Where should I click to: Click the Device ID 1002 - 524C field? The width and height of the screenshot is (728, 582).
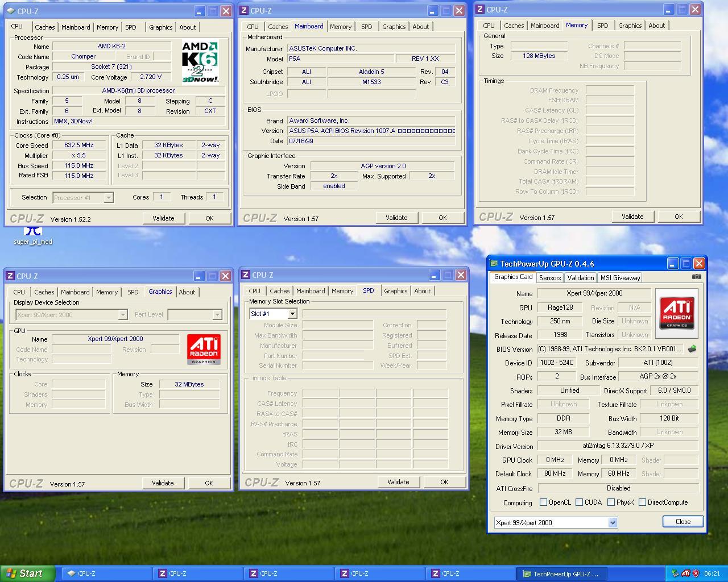pos(557,363)
